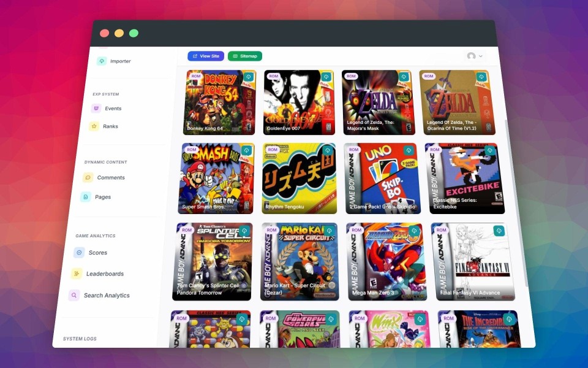Click 'Tom Clancy's Splinter Cell: Pandora Tomorrow' text
Viewport: 588px width, 368px height.
(x=209, y=289)
